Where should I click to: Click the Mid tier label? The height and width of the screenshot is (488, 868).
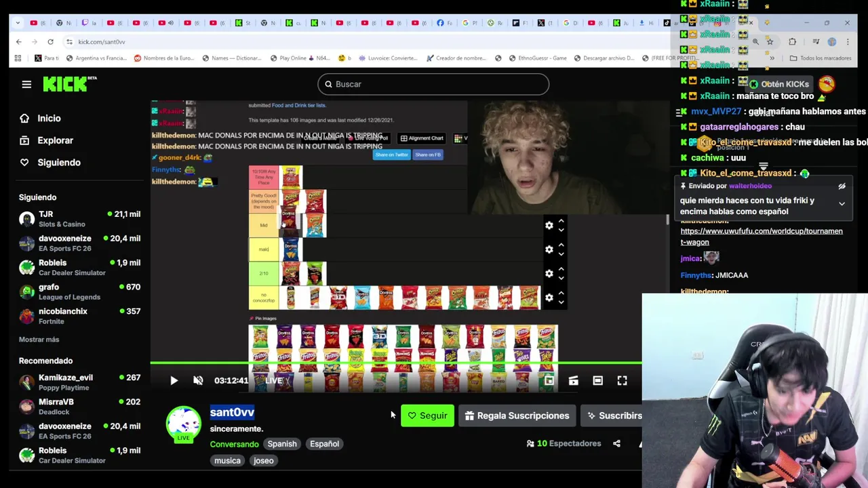(x=264, y=225)
